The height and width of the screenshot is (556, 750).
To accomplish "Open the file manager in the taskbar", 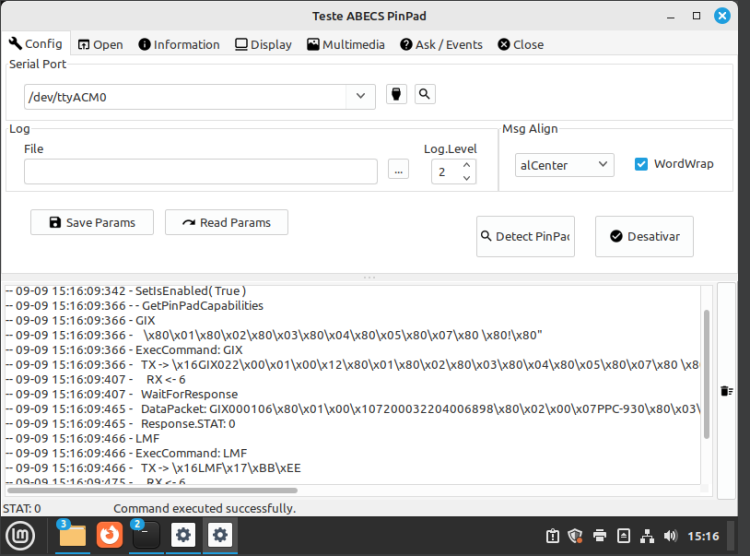I will (x=72, y=535).
